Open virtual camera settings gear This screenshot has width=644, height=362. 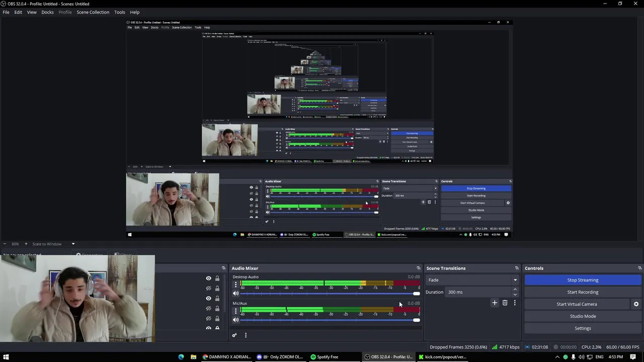coord(636,304)
